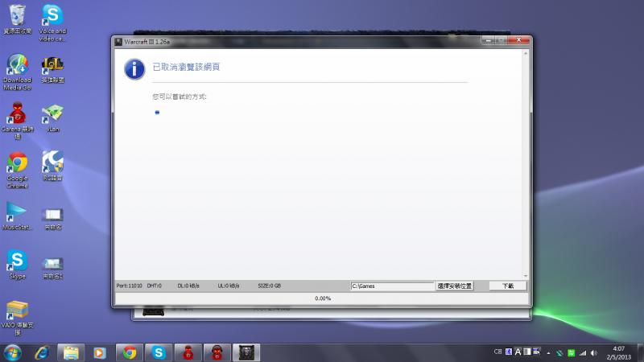
Task: Click the blue information icon on the page
Action: tap(134, 69)
